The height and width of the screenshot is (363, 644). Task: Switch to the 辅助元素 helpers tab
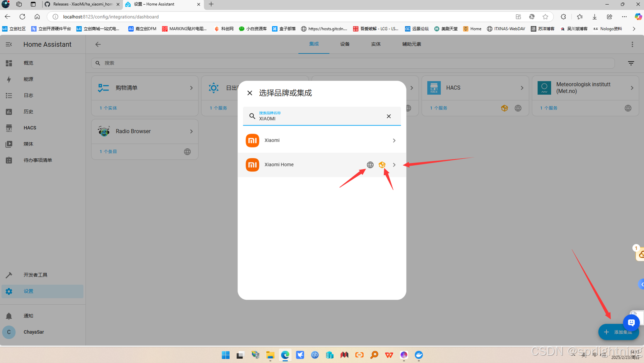click(x=412, y=44)
